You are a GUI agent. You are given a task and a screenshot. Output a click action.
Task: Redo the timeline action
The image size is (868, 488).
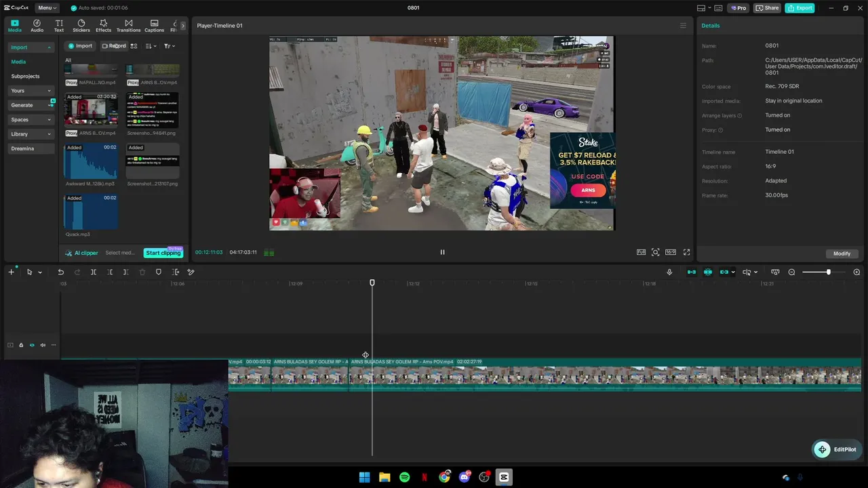pyautogui.click(x=77, y=272)
